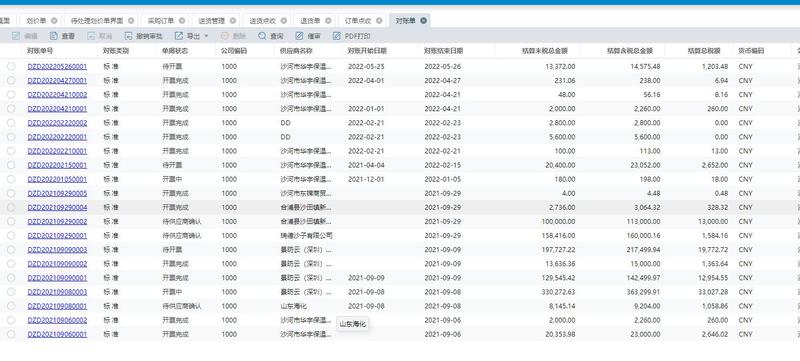Close the 询价单 tab with its x icon
Image resolution: width=800 pixels, height=361 pixels.
54,21
